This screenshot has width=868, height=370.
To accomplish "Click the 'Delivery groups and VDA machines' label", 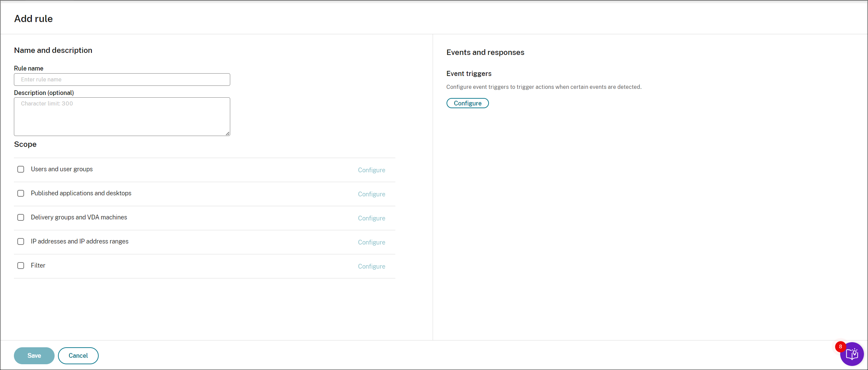I will [x=79, y=217].
